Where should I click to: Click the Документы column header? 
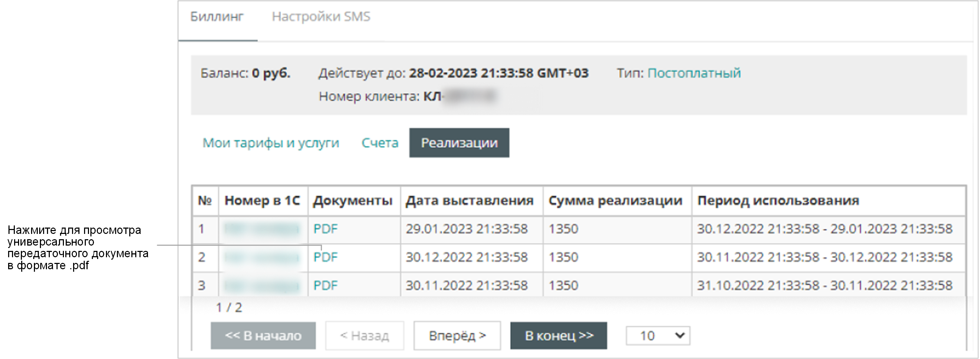(x=353, y=201)
